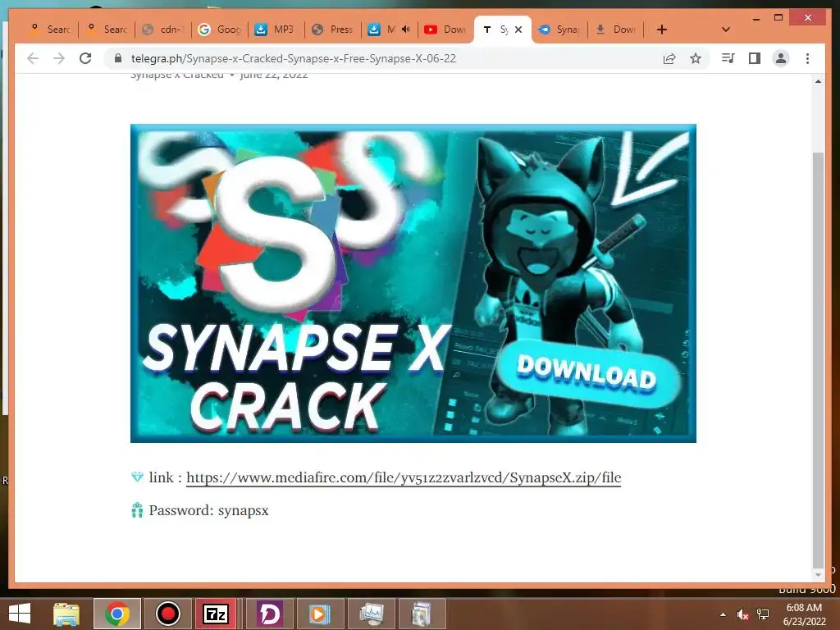Share this page via the share icon
Viewport: 840px width, 630px height.
pos(669,58)
